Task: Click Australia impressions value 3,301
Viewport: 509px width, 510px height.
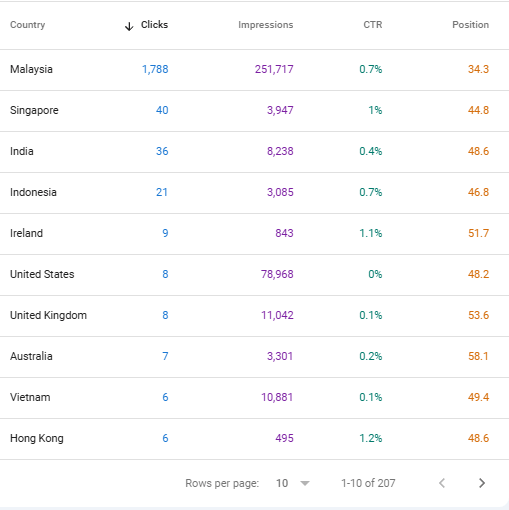Action: [280, 356]
